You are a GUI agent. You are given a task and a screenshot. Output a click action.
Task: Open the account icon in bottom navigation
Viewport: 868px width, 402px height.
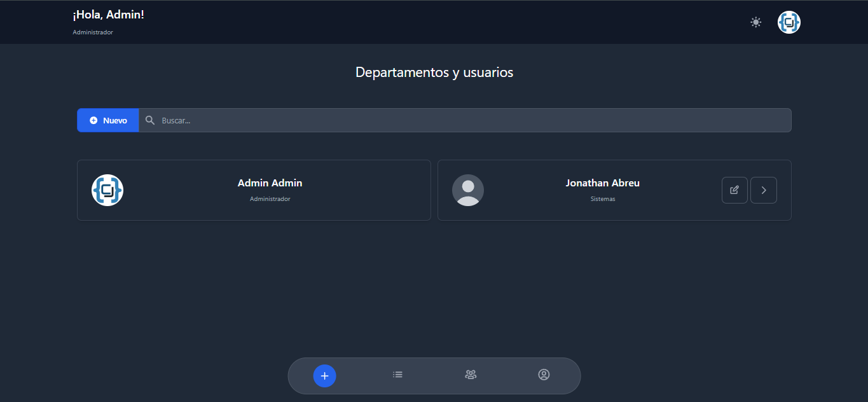tap(544, 375)
